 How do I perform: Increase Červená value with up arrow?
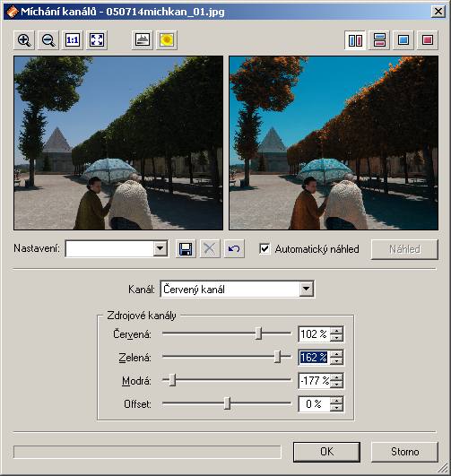[x=336, y=330]
